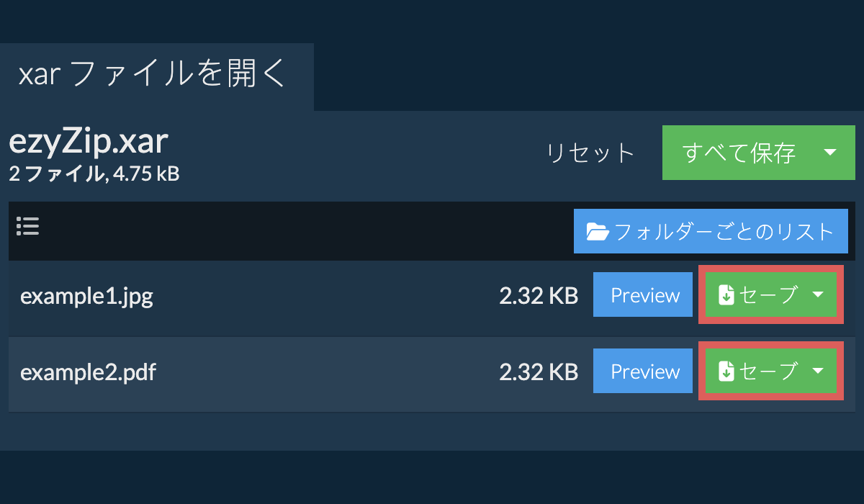The width and height of the screenshot is (864, 504).
Task: Click the ezyZip.xar archive title
Action: [x=89, y=143]
